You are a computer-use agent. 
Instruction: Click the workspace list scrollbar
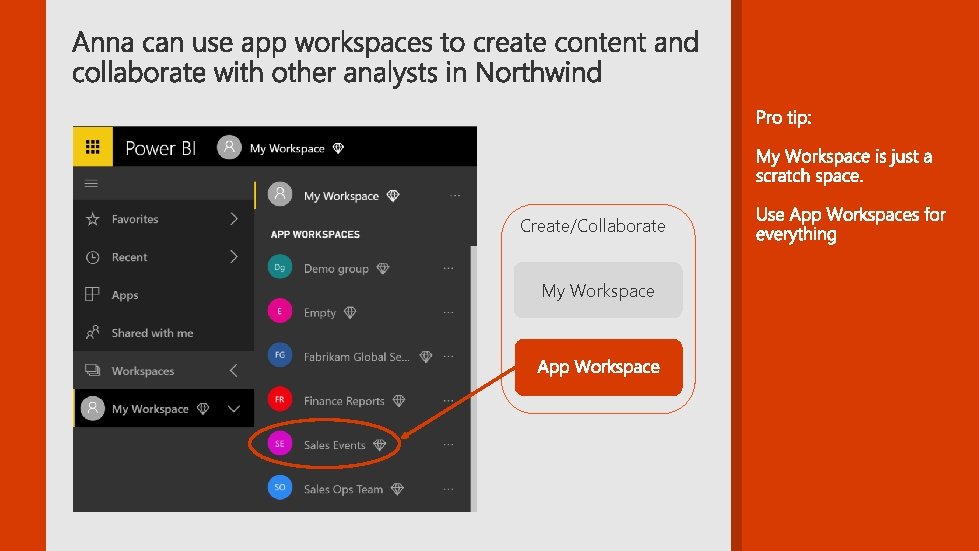tap(473, 379)
